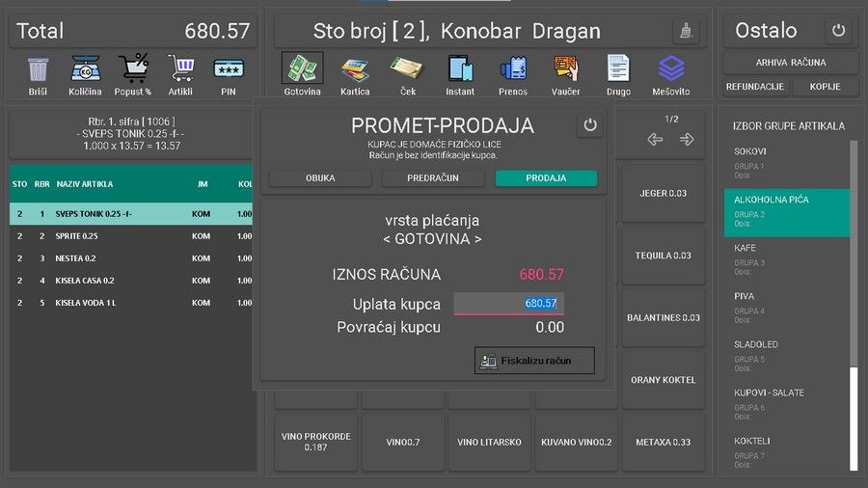Image resolution: width=868 pixels, height=488 pixels.
Task: Select PRODAJA mode
Action: (x=546, y=178)
